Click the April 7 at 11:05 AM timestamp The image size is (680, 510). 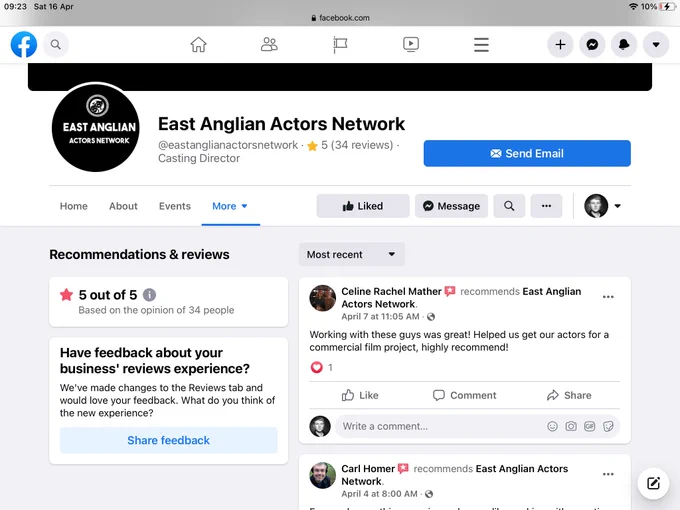click(x=380, y=317)
